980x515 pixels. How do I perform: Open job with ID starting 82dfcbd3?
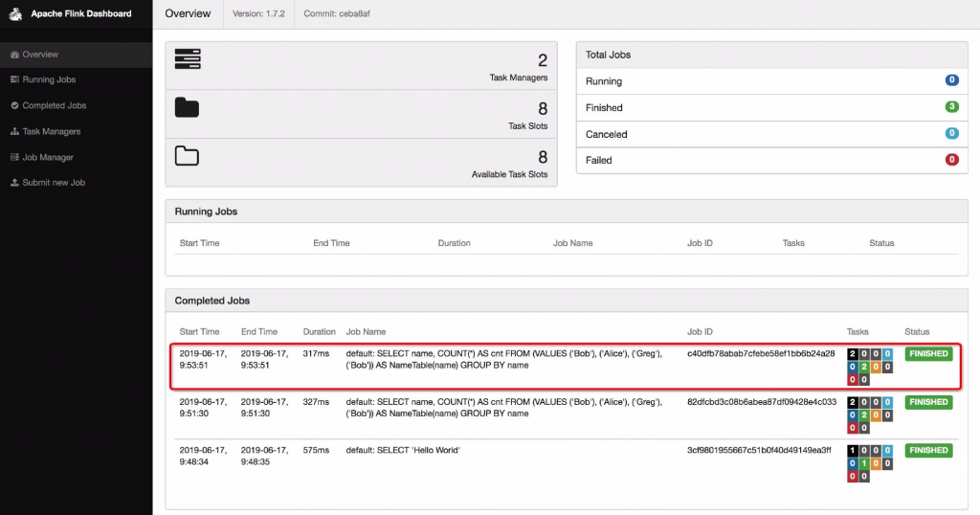pyautogui.click(x=761, y=402)
